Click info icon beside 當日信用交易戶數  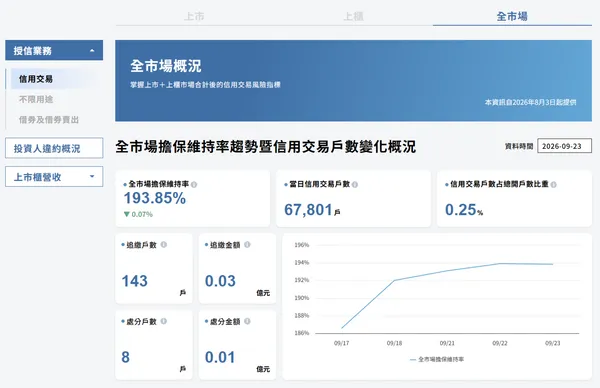(355, 184)
